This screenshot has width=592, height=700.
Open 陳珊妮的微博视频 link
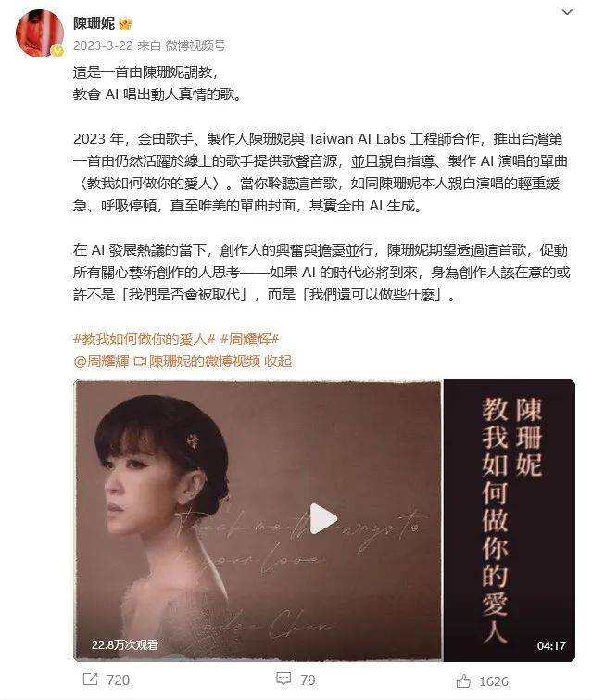205,362
